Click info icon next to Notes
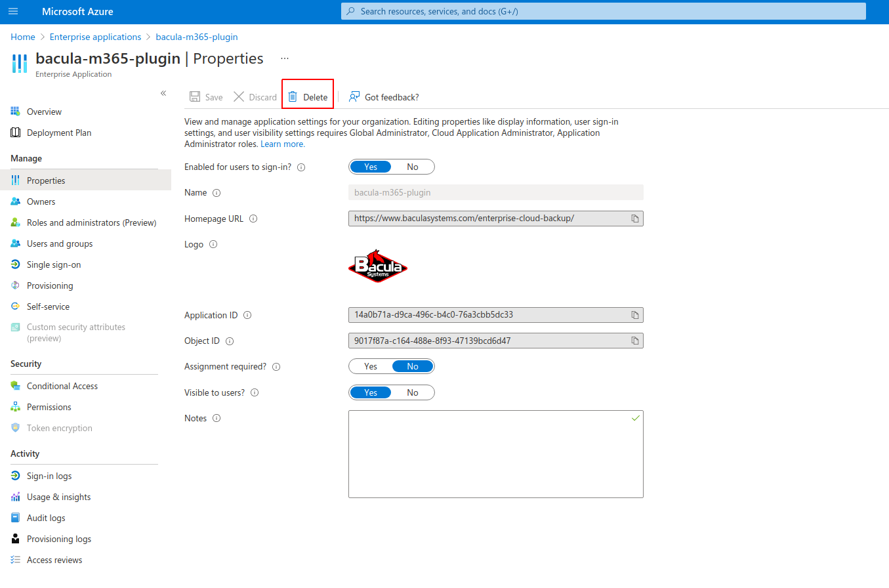The height and width of the screenshot is (588, 889). coord(217,418)
